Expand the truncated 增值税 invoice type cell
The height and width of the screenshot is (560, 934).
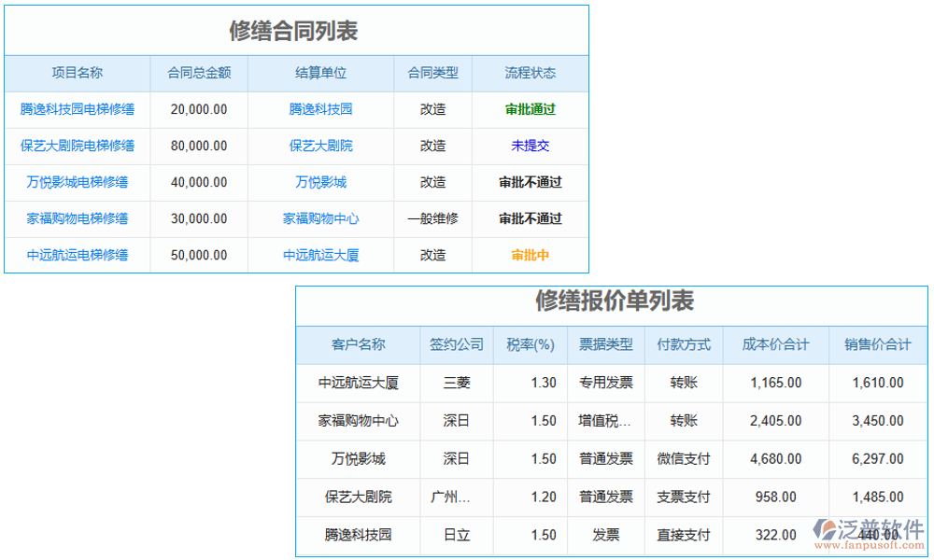coord(607,421)
